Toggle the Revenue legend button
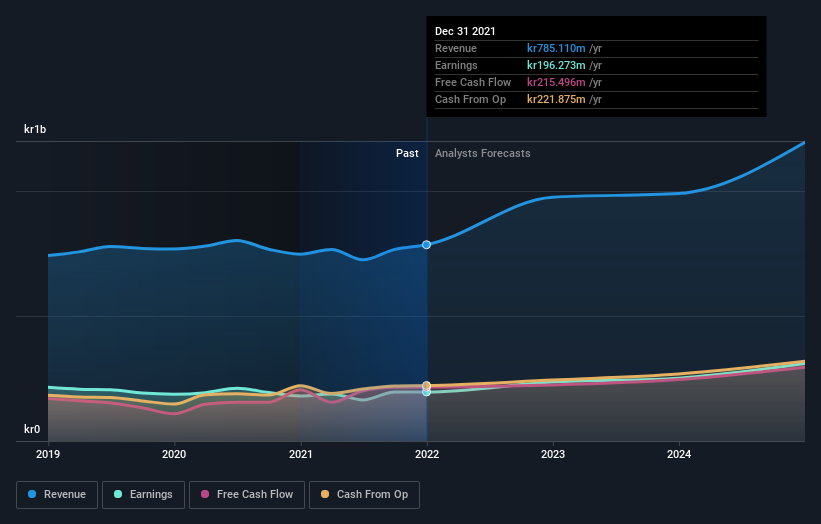Viewport: 821px width, 524px height. pyautogui.click(x=57, y=495)
